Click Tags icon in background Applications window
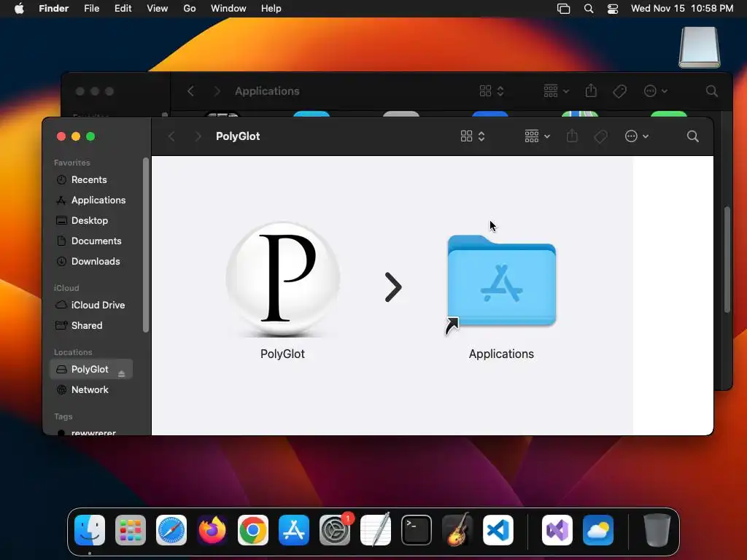The width and height of the screenshot is (747, 560). [619, 91]
